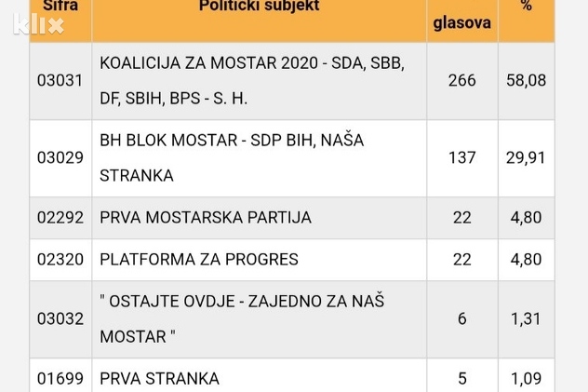This screenshot has width=588, height=392.
Task: Select OSTAJTE OVDJE party entry
Action: (x=242, y=318)
